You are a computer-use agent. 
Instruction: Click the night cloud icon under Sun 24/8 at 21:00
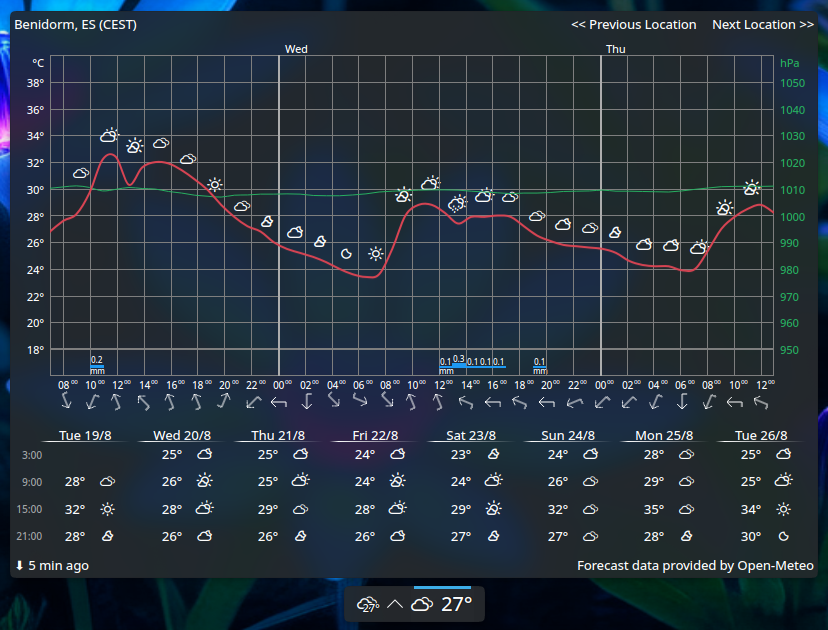[x=588, y=536]
